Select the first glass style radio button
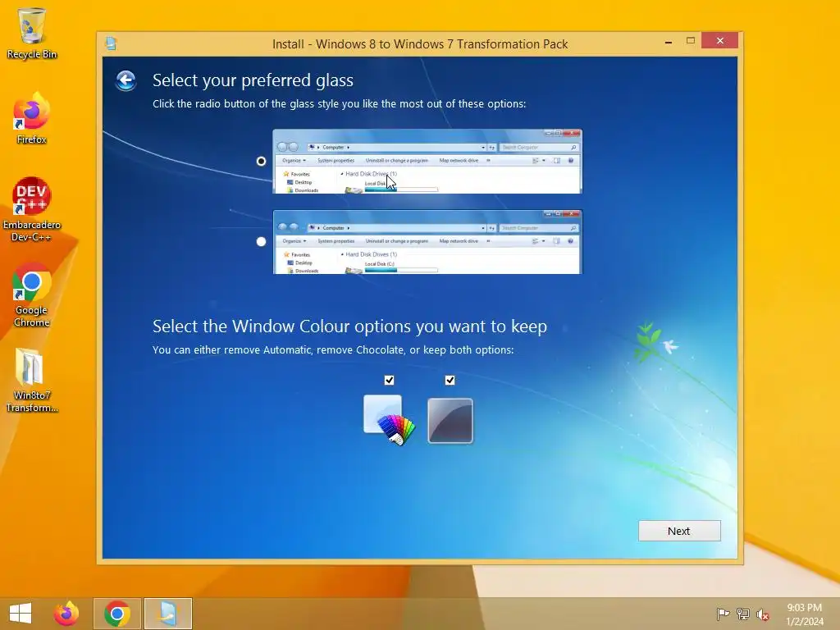840x630 pixels. click(261, 162)
